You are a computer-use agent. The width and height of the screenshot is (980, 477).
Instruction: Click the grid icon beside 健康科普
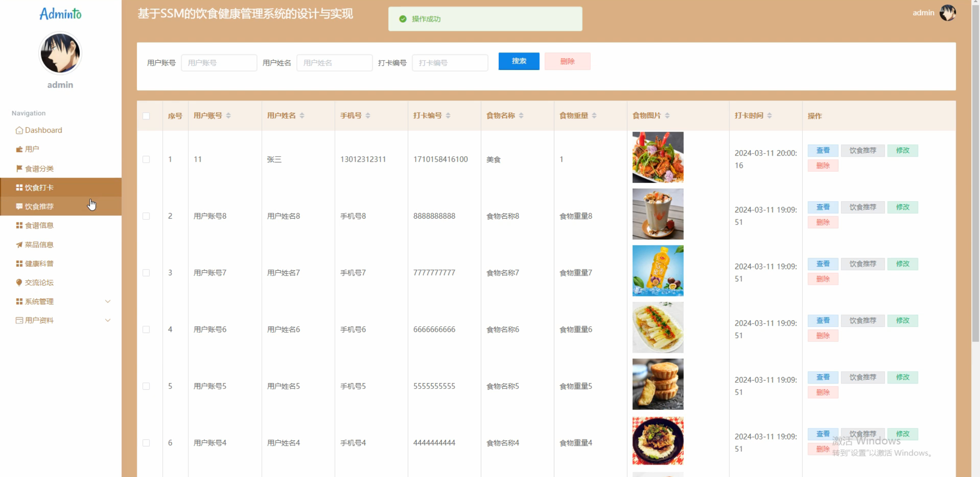point(19,263)
